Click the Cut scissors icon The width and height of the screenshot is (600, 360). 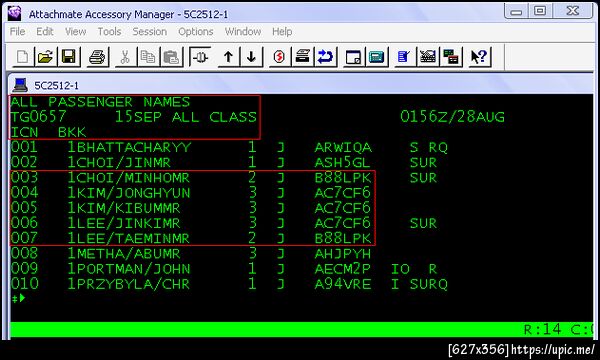tap(125, 57)
